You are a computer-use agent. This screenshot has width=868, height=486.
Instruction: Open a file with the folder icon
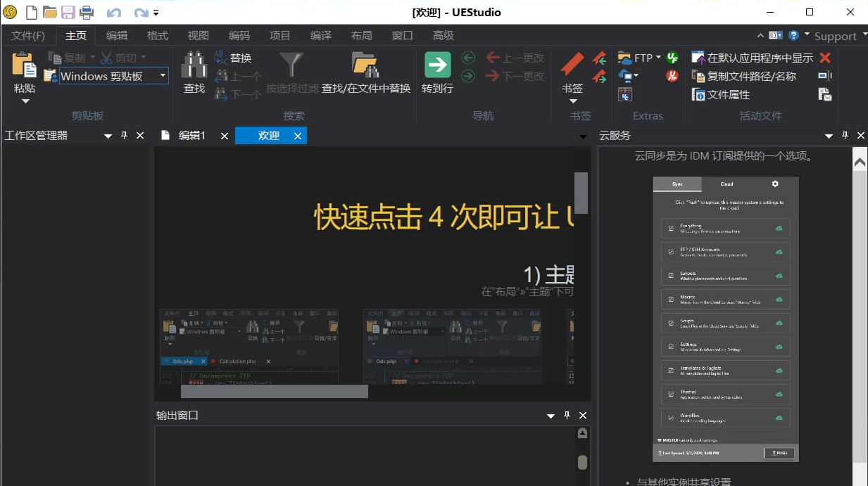click(x=49, y=12)
